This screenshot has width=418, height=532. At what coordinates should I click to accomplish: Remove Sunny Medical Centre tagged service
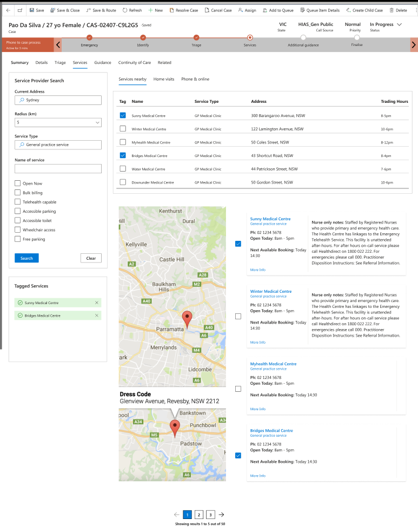[97, 303]
